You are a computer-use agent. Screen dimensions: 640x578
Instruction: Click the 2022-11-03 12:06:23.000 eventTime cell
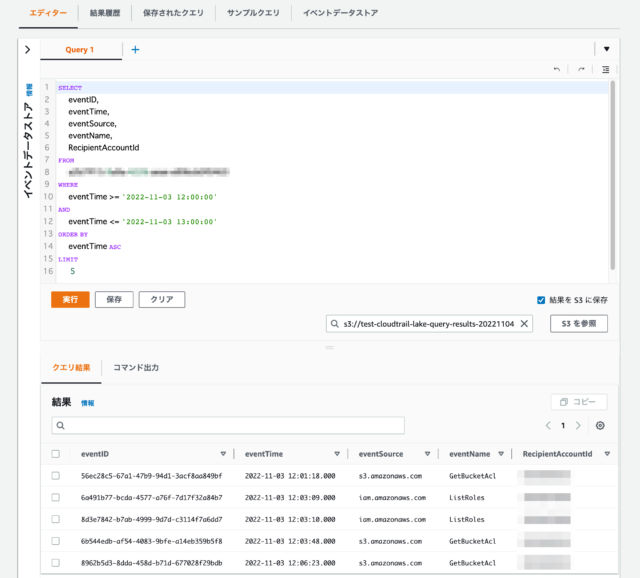290,563
